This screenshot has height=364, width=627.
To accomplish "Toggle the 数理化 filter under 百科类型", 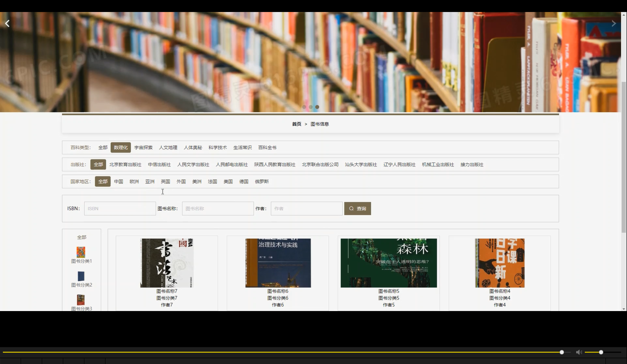I will (x=120, y=147).
